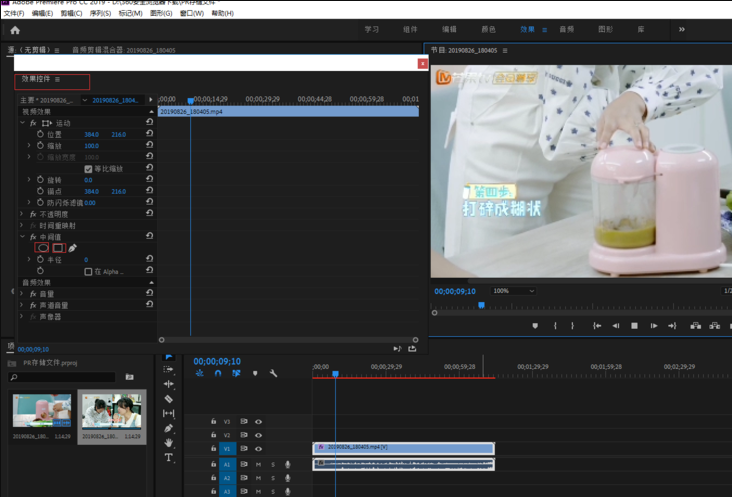Select the Ripple Edit tool

coord(169,384)
